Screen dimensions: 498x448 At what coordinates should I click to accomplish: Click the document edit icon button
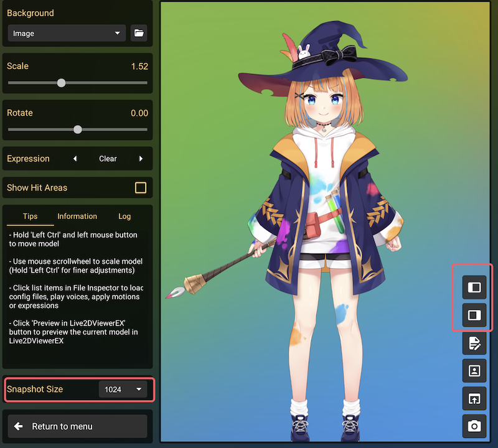(x=474, y=343)
